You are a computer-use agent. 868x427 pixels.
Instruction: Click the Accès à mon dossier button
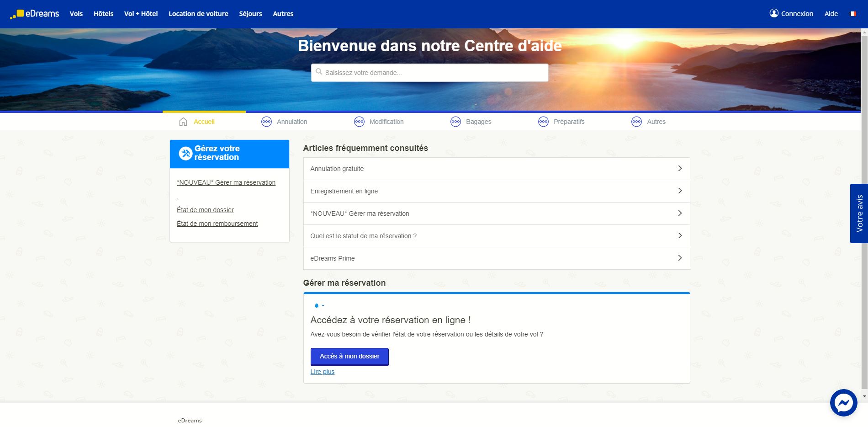tap(349, 357)
